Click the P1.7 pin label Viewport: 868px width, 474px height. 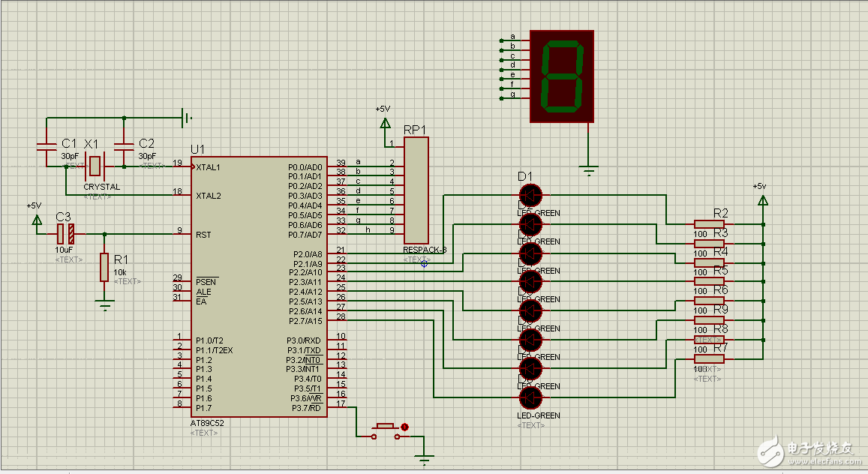[204, 408]
